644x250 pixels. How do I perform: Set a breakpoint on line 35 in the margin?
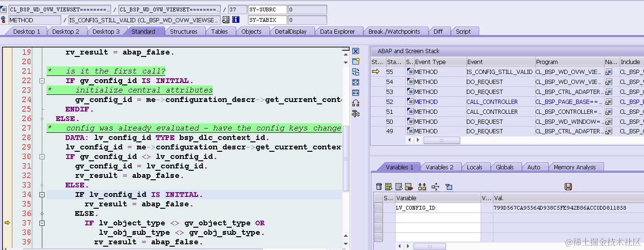7,204
